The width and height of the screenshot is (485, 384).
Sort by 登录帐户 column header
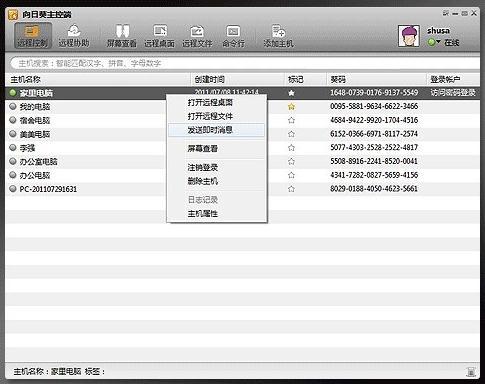pyautogui.click(x=453, y=79)
